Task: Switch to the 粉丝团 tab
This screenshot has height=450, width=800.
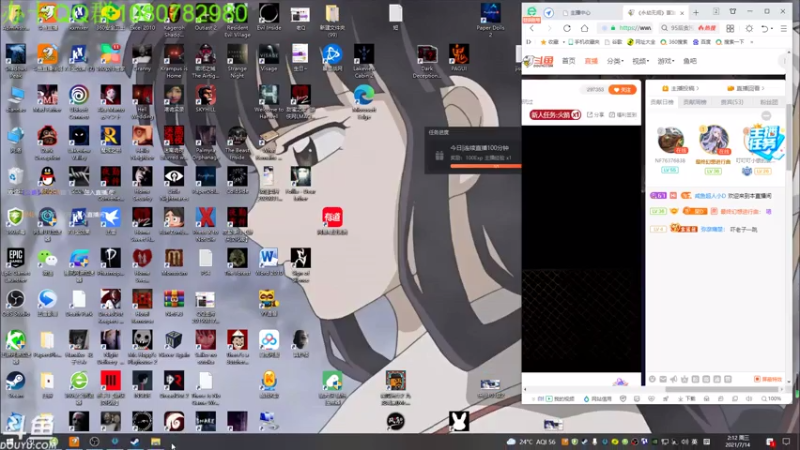Action: click(x=768, y=102)
